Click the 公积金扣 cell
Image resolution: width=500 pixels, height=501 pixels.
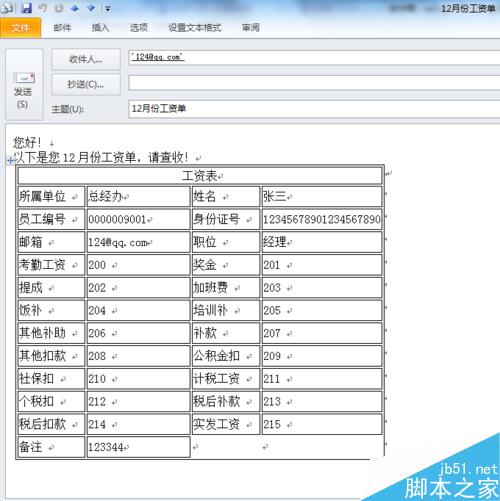226,356
